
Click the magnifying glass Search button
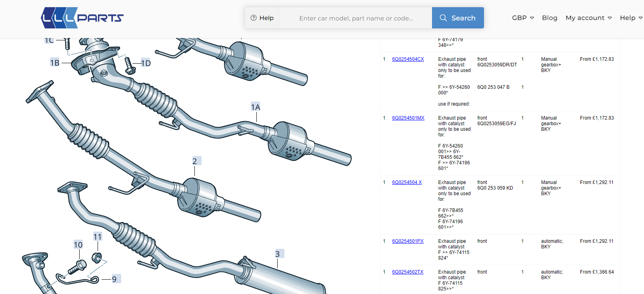tap(458, 18)
